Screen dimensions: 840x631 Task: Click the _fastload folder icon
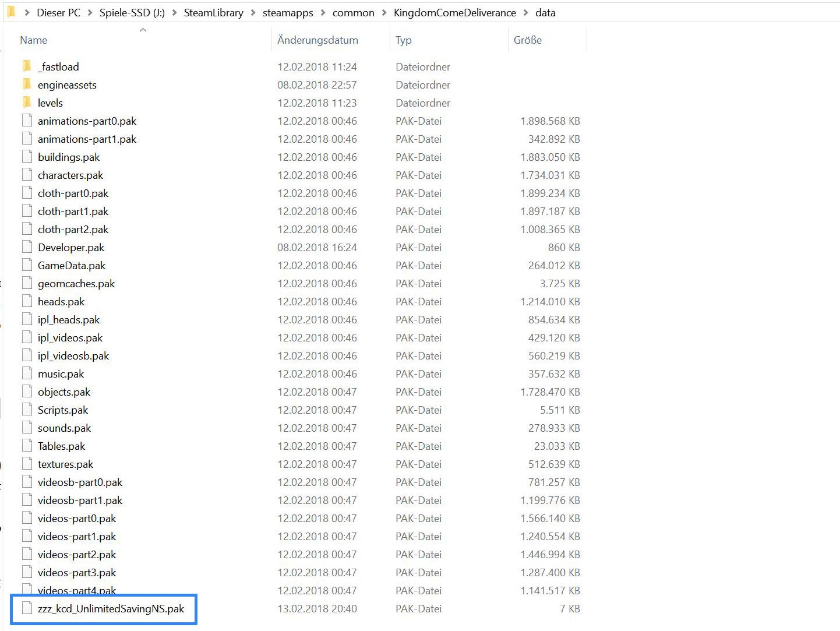27,66
